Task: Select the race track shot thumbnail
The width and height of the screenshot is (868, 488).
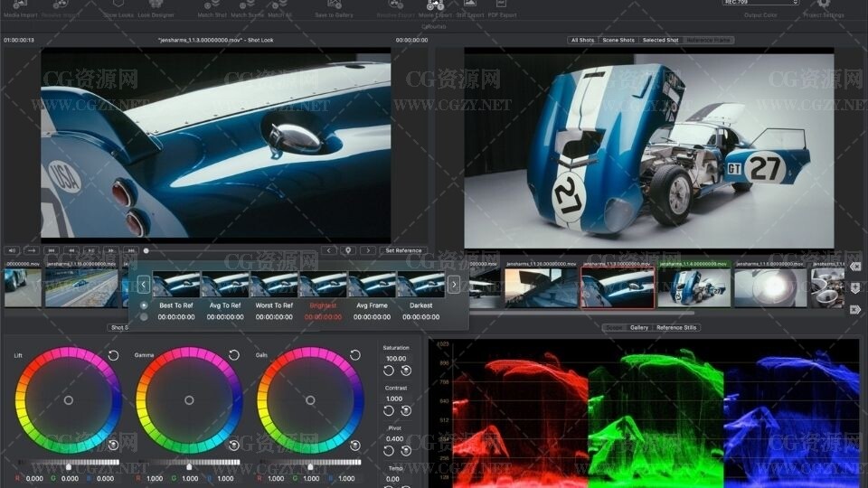Action: point(81,287)
